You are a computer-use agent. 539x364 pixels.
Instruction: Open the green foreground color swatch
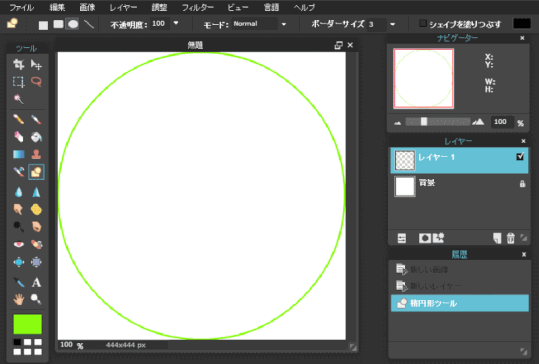[28, 324]
